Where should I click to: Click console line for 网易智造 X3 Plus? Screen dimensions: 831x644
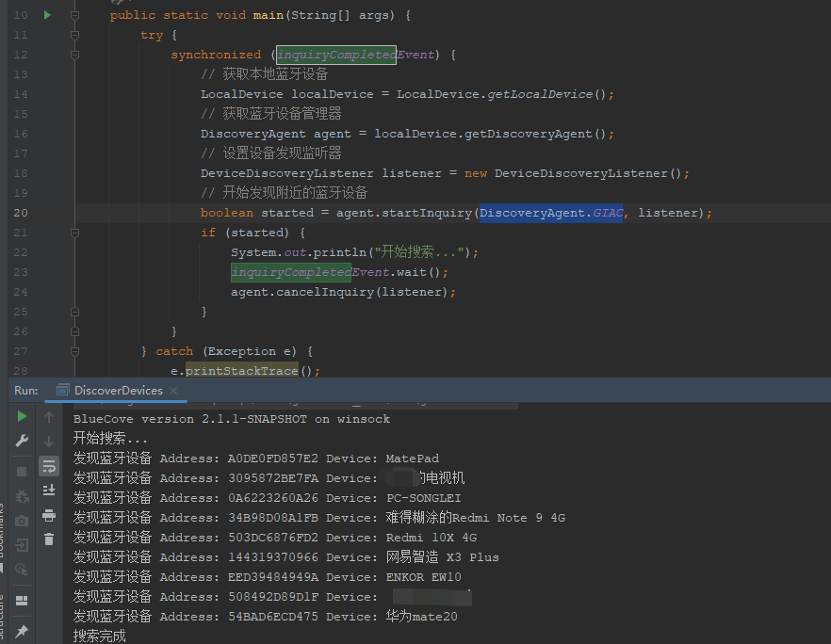(x=286, y=557)
